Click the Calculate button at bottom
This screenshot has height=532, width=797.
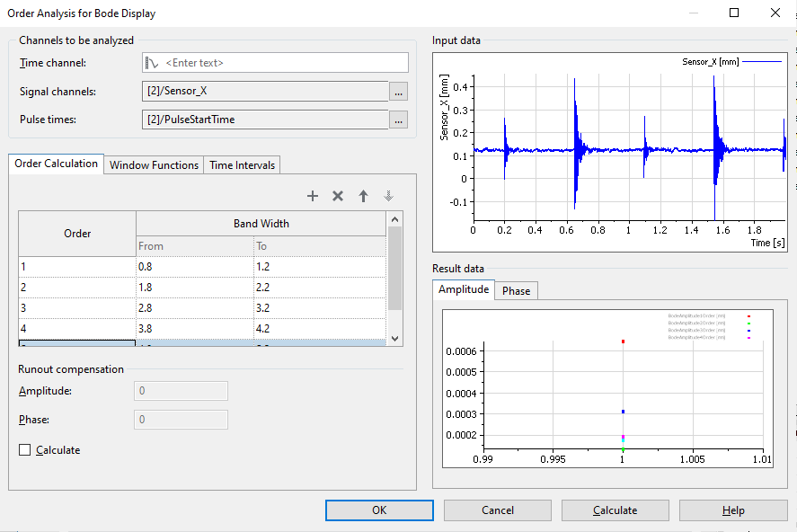coord(615,510)
